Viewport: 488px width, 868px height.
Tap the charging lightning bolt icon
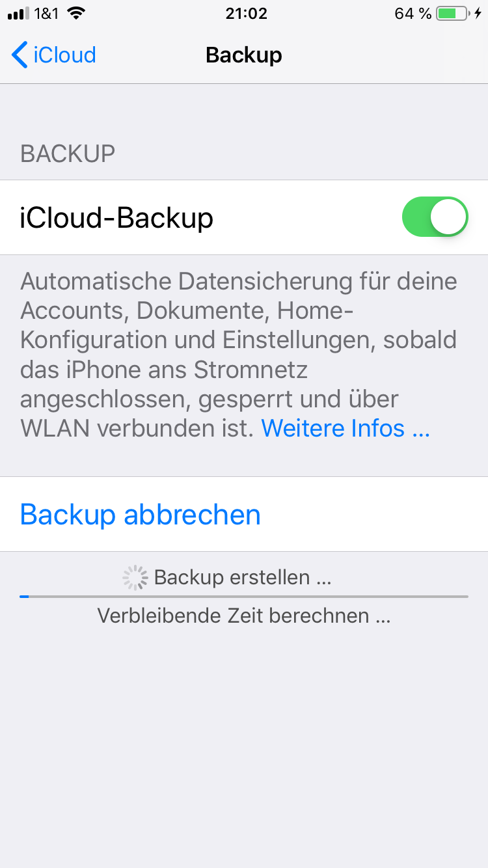(478, 14)
